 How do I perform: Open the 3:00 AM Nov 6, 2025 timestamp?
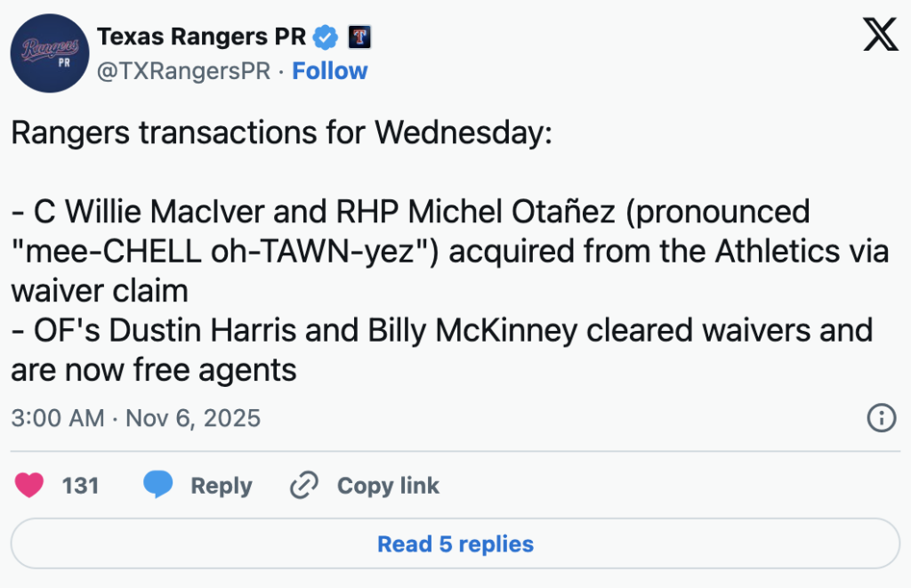coord(135,418)
